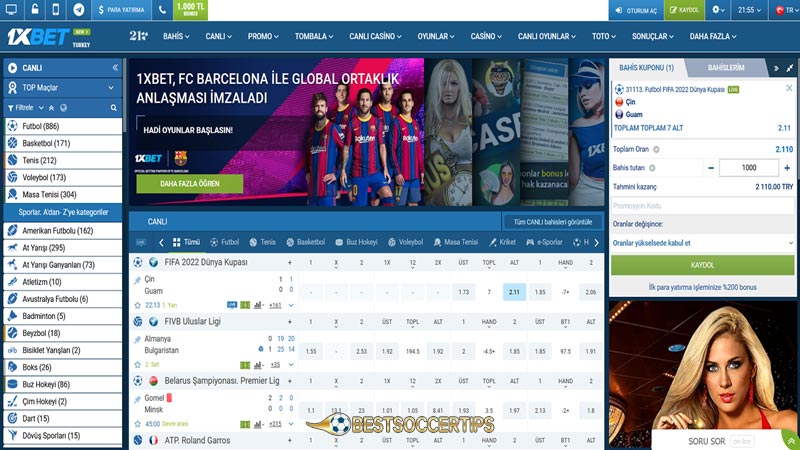Open the TOTO menu

[x=604, y=36]
